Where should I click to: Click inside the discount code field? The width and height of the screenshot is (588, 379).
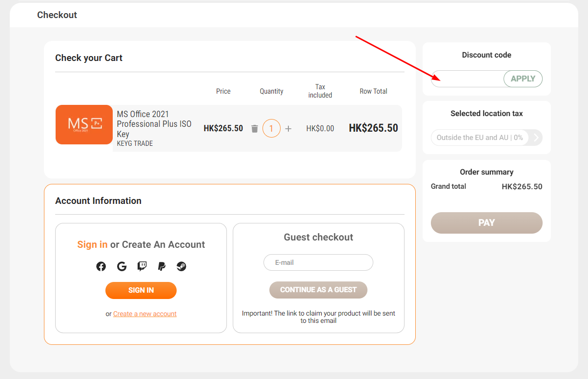click(467, 79)
